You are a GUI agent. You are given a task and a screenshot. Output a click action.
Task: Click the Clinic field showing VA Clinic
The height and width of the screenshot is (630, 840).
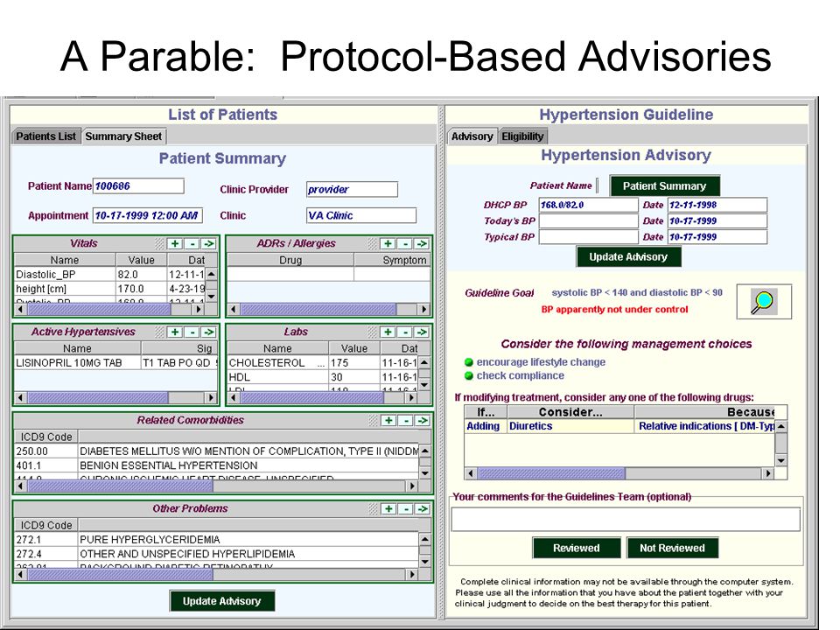[x=361, y=215]
